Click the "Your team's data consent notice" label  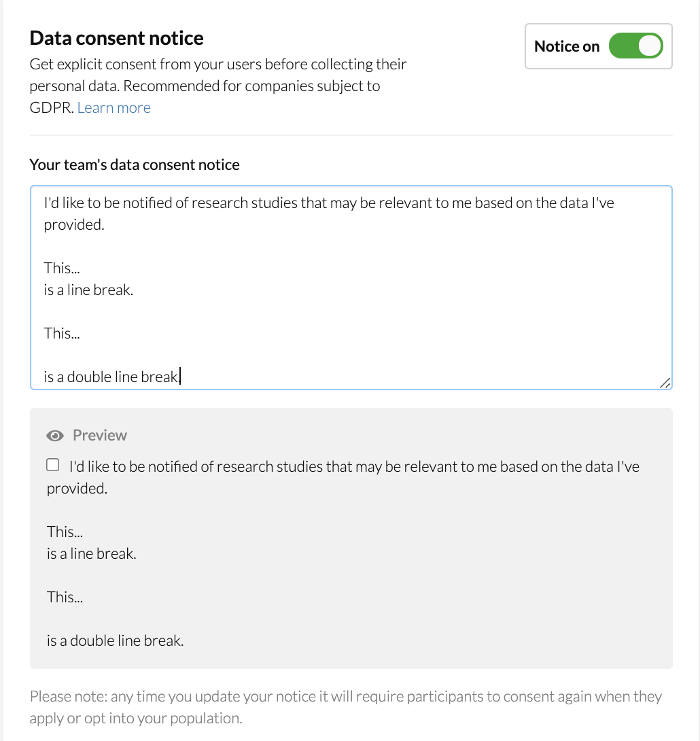pyautogui.click(x=135, y=165)
